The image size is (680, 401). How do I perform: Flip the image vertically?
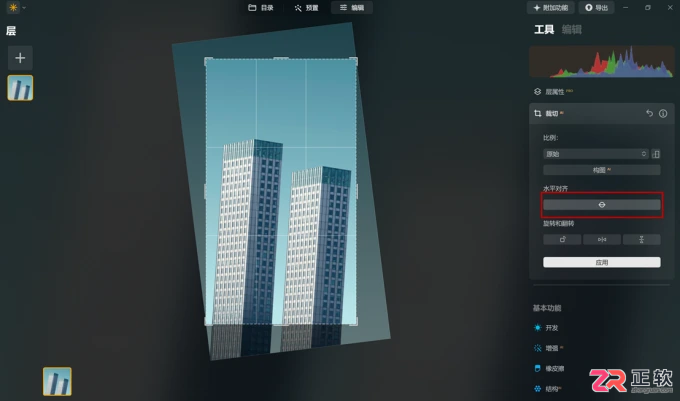click(642, 239)
